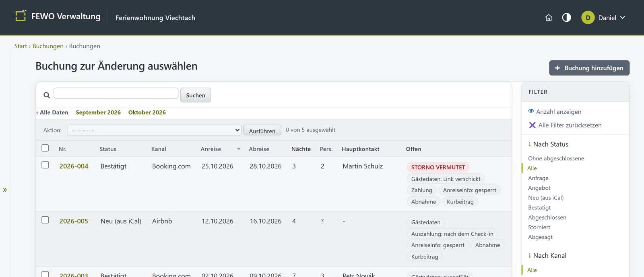Filter status by Ohne abgeschlossene
The width and height of the screenshot is (644, 277).
click(x=556, y=158)
